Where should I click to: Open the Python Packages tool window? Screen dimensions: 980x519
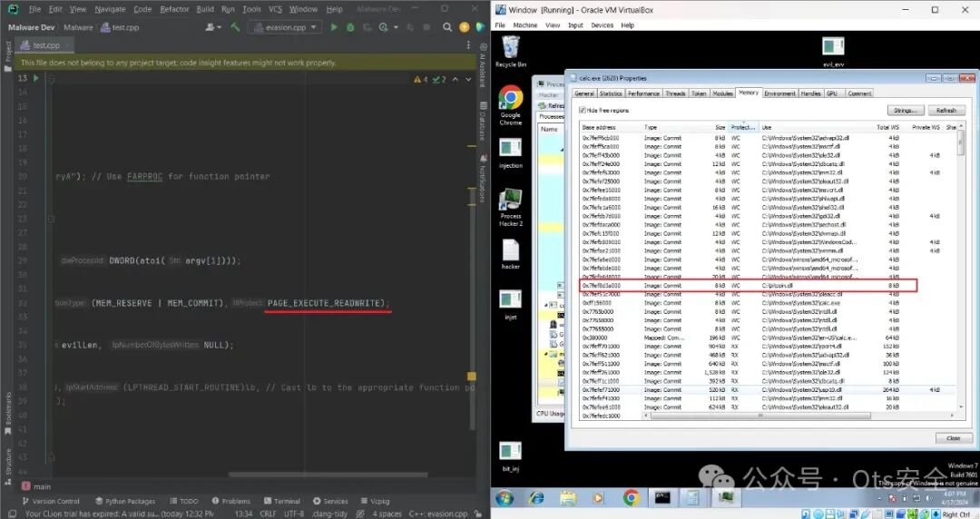click(x=125, y=501)
